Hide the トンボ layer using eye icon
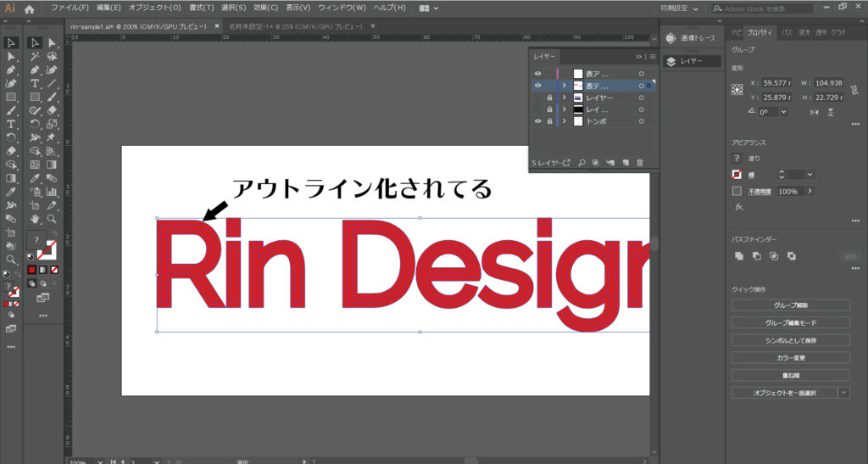Screen dimensions: 868x464 click(x=537, y=121)
